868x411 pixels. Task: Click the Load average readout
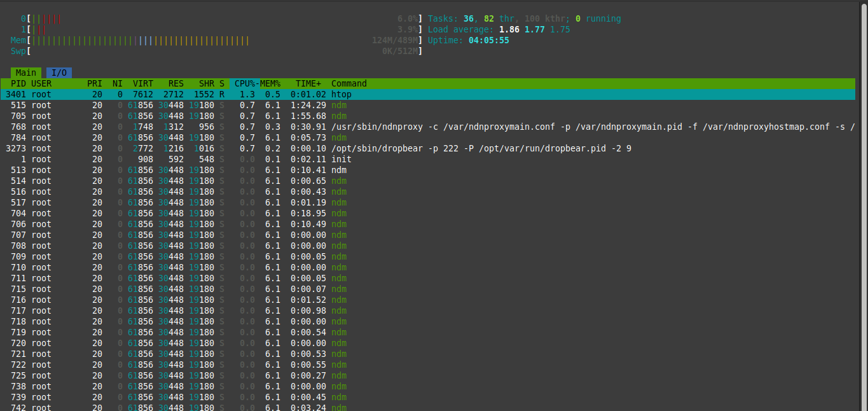click(499, 30)
